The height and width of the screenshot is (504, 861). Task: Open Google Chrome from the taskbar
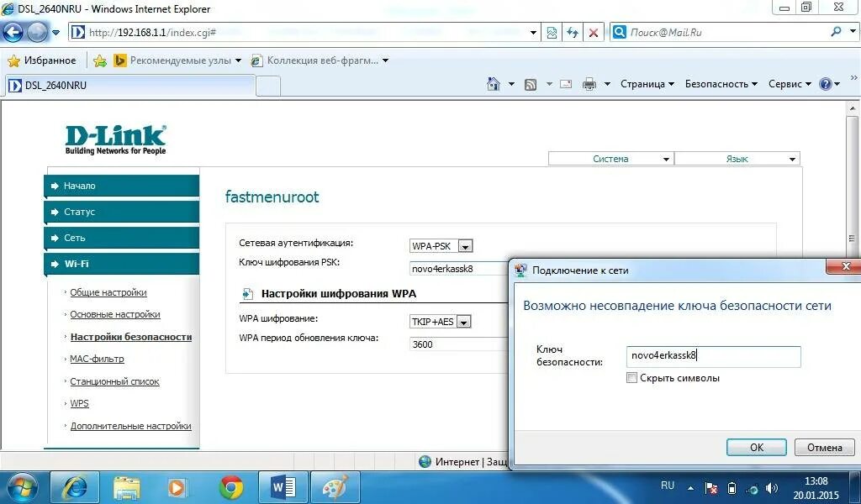tap(231, 487)
